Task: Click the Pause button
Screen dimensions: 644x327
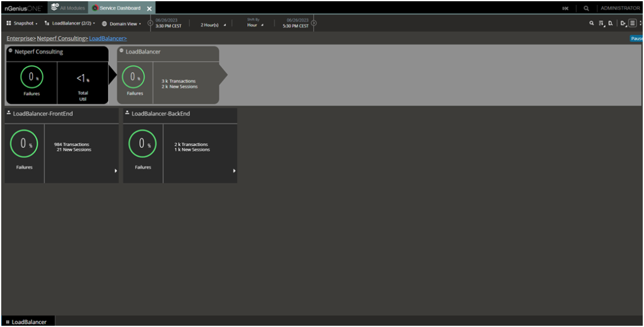Action: pos(636,38)
